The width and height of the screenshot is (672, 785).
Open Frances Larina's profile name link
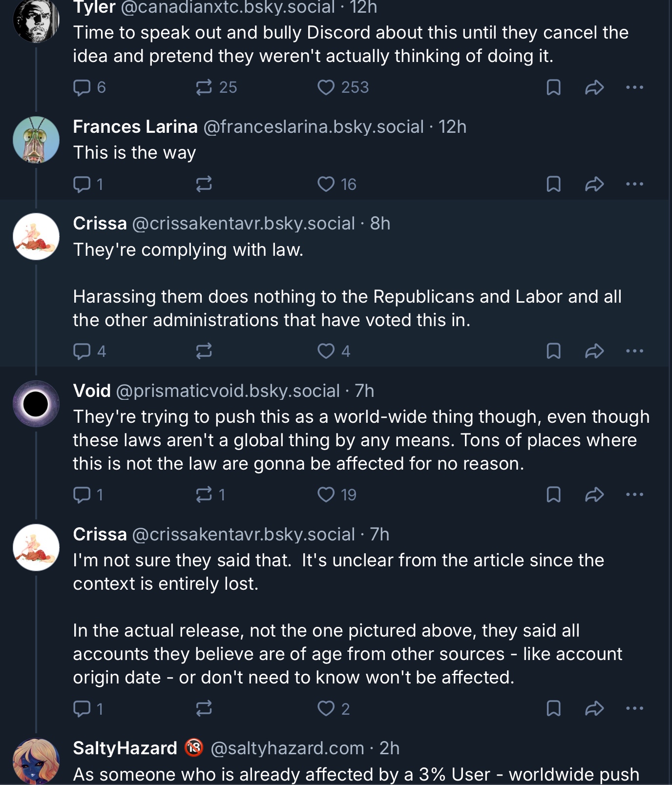135,127
